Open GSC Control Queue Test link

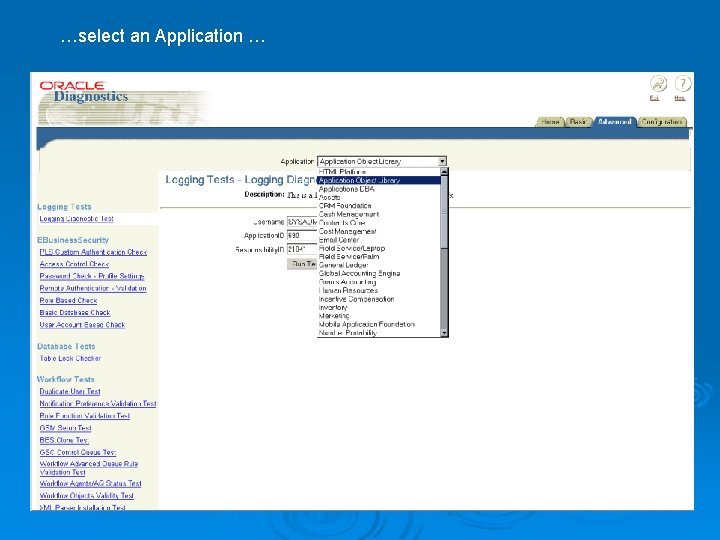pos(78,452)
